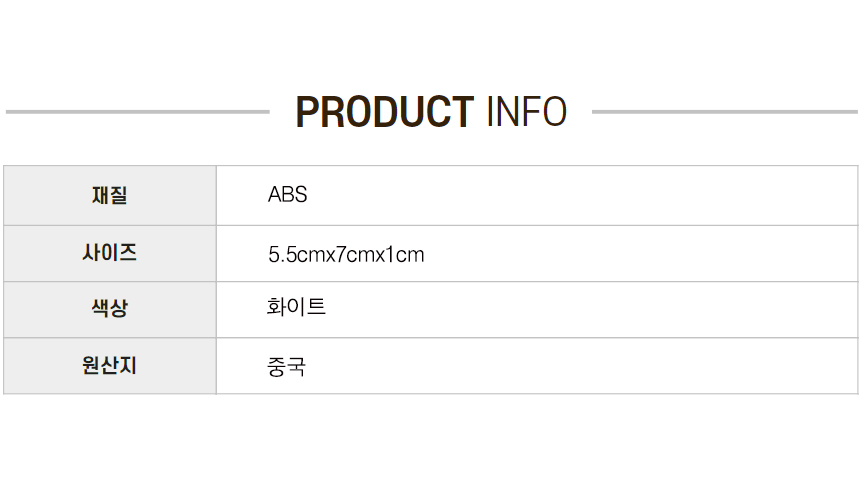Click the gray line right of title

pyautogui.click(x=725, y=112)
